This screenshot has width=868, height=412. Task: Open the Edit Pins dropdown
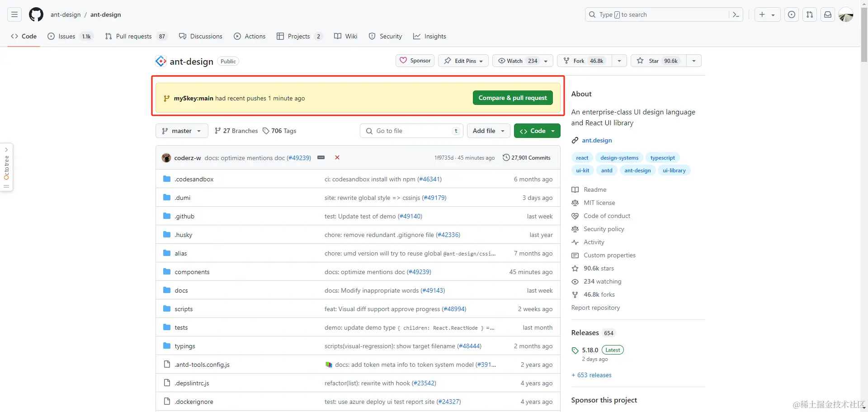[463, 61]
